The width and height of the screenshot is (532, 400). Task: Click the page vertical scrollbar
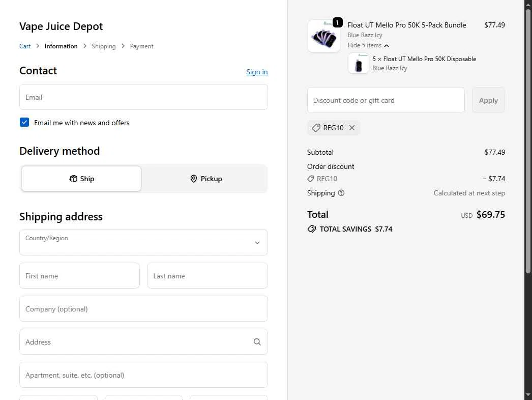(x=528, y=141)
